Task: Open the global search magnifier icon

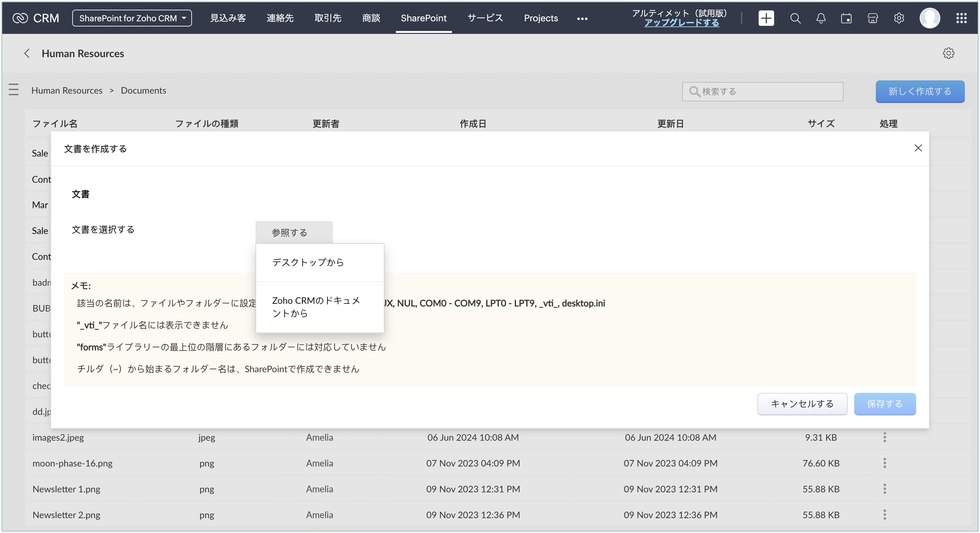Action: 795,18
